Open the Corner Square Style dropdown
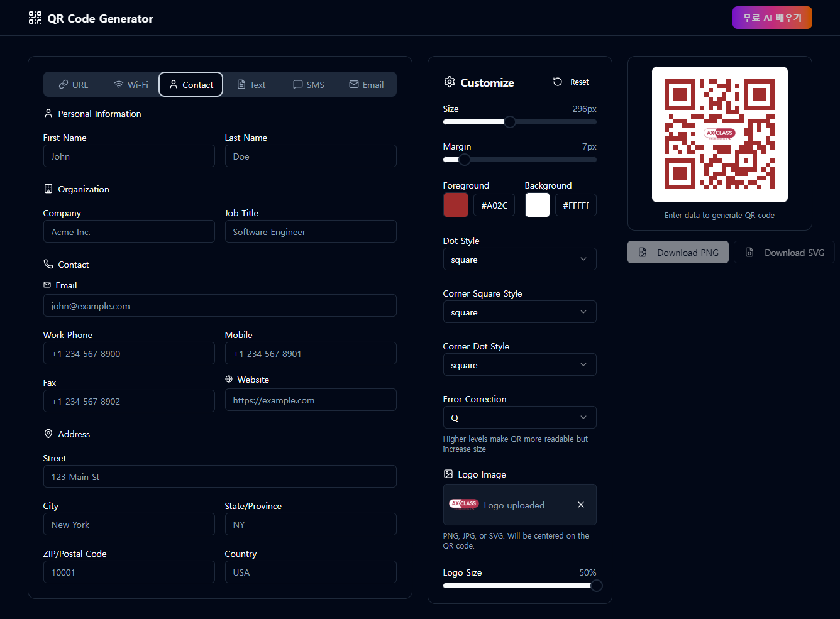The height and width of the screenshot is (619, 840). (519, 312)
